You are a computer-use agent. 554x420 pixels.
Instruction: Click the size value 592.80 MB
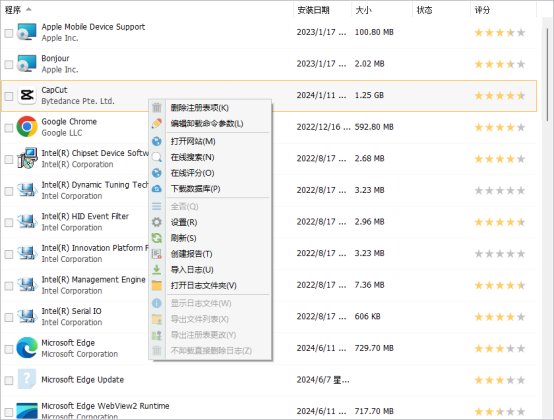pos(374,127)
